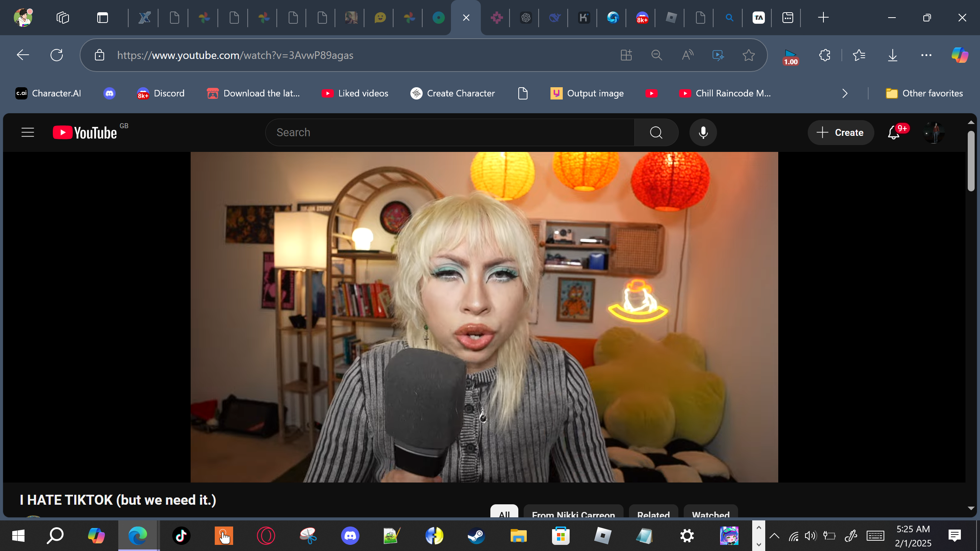The width and height of the screenshot is (980, 551).
Task: Start voice search with microphone icon
Action: (703, 132)
